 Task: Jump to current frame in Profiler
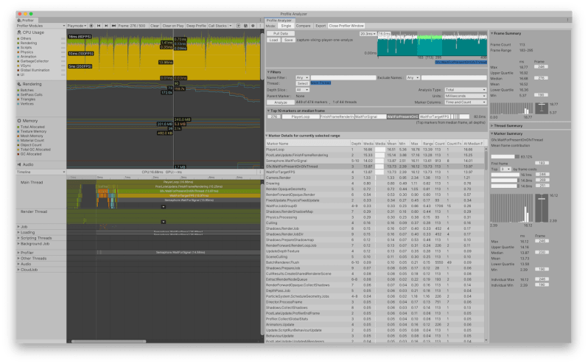pyautogui.click(x=113, y=26)
